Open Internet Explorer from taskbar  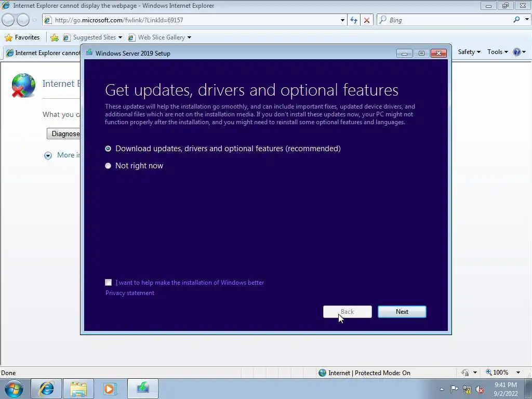(x=46, y=389)
